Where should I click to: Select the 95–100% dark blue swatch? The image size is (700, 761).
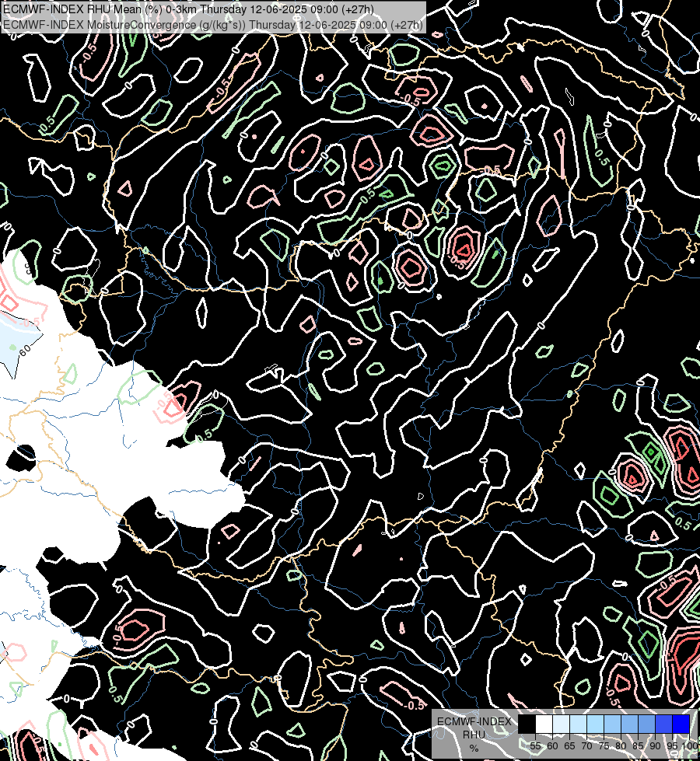pyautogui.click(x=681, y=724)
